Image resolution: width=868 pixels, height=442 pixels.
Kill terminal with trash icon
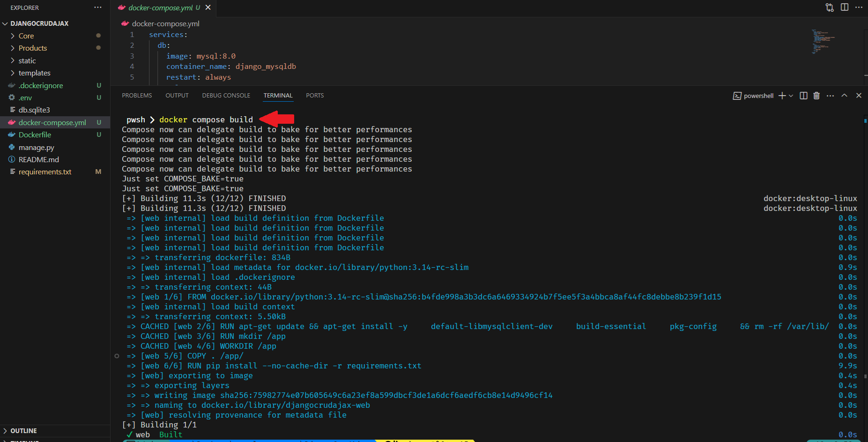[x=816, y=96]
